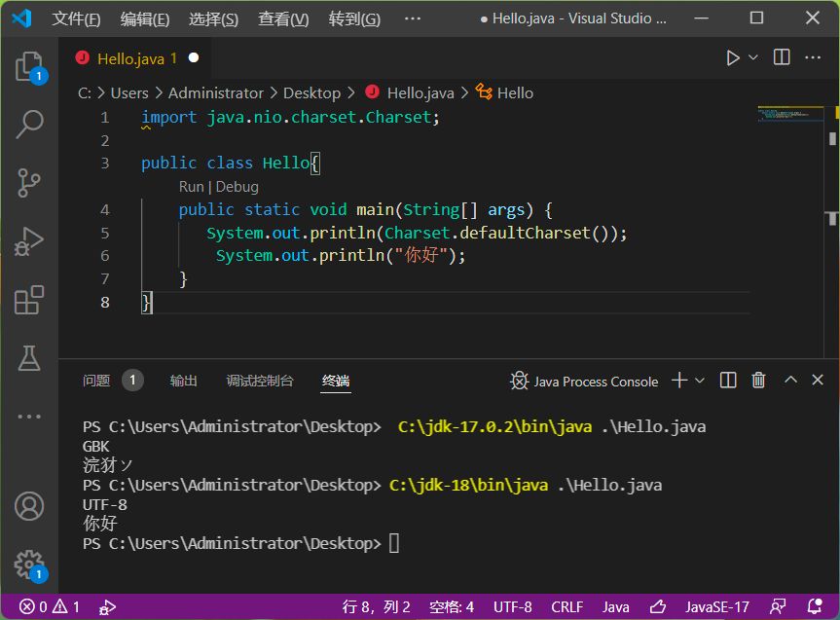840x620 pixels.
Task: Select JavaSE-17 runtime status item
Action: 716,607
